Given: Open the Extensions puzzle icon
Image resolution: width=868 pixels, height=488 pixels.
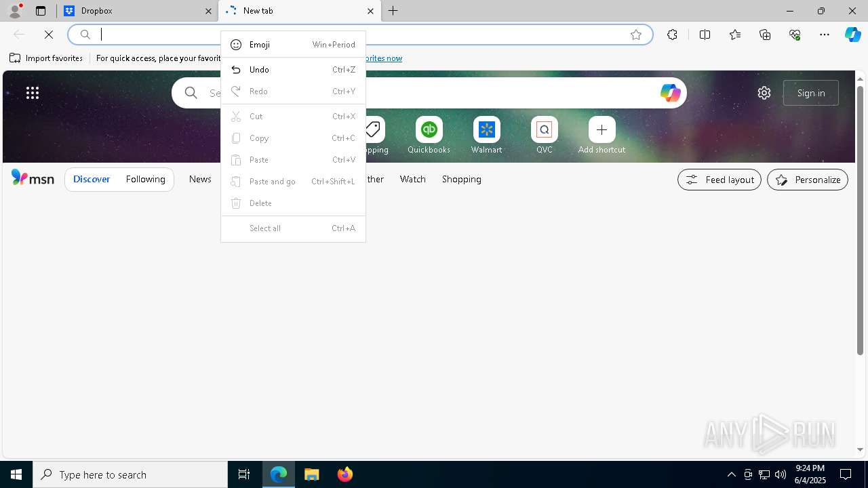Looking at the screenshot, I should tap(672, 35).
